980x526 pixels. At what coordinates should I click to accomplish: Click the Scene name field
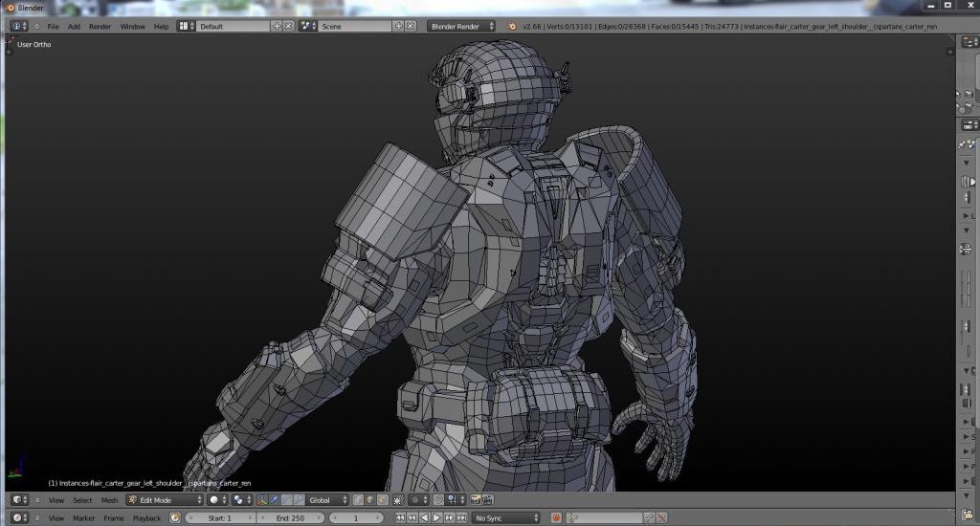coord(355,26)
